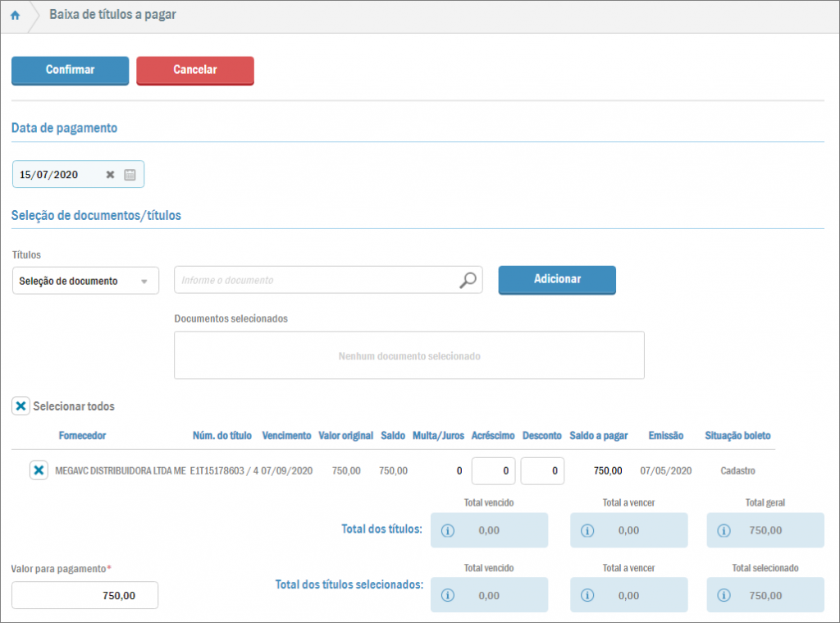Click the Desconto input field
The width and height of the screenshot is (840, 623).
click(x=542, y=471)
